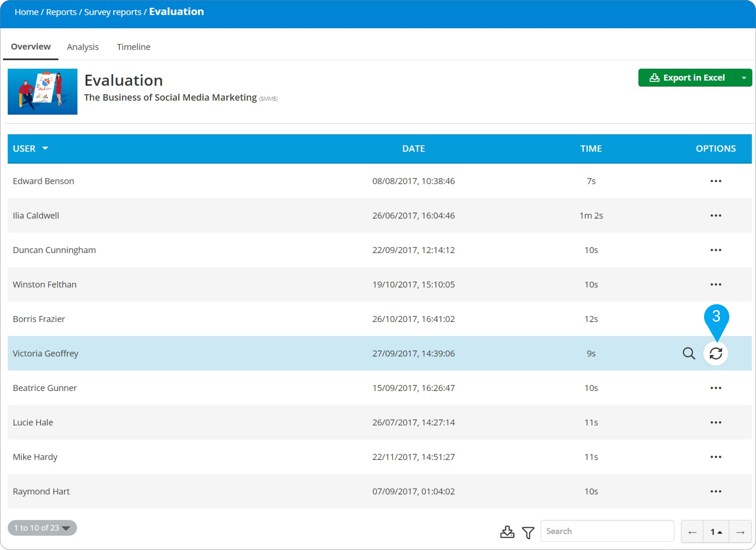Click the TIME column header
This screenshot has width=756, height=550.
[591, 149]
